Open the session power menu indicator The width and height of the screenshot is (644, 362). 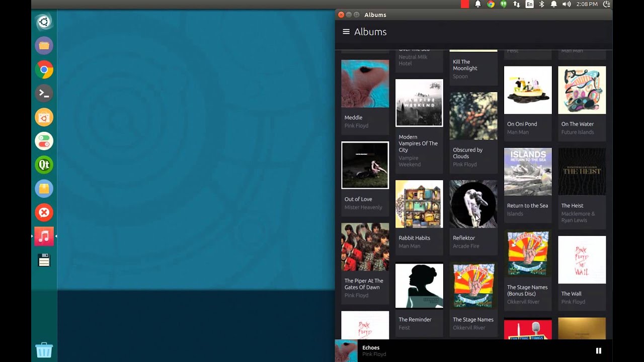click(607, 4)
